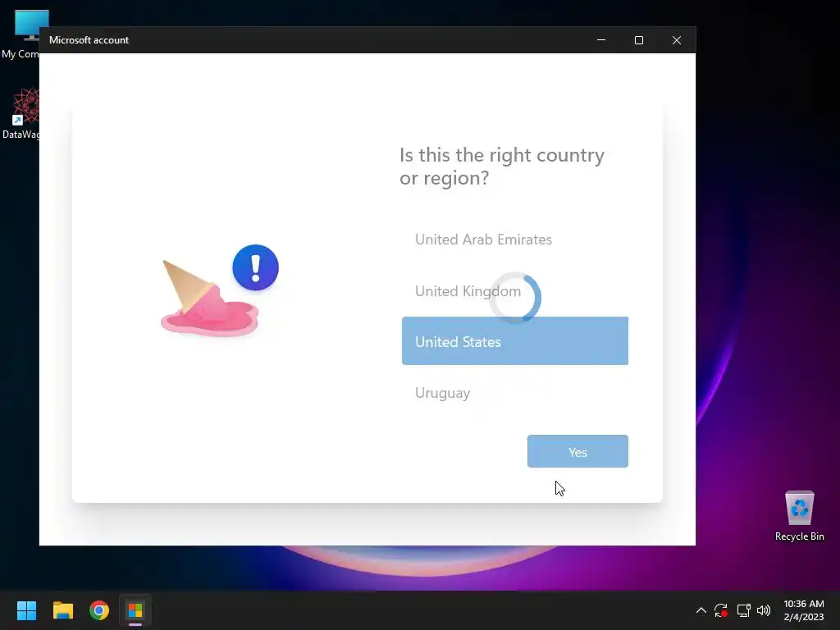Click the volume speaker tray icon
Viewport: 840px width, 630px height.
(764, 610)
